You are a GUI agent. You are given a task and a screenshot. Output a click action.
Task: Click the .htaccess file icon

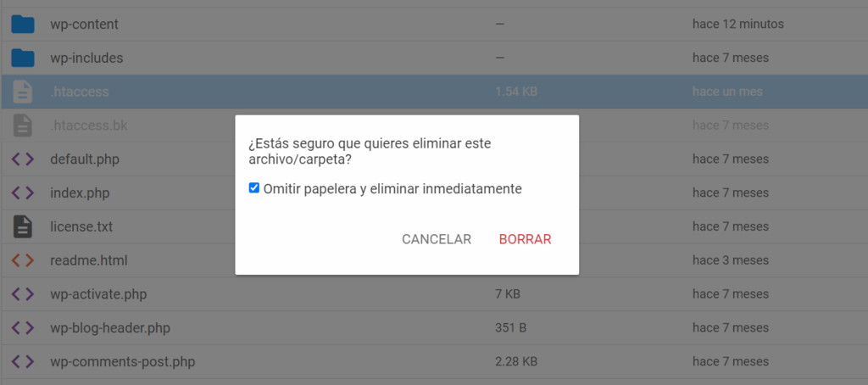pyautogui.click(x=23, y=92)
